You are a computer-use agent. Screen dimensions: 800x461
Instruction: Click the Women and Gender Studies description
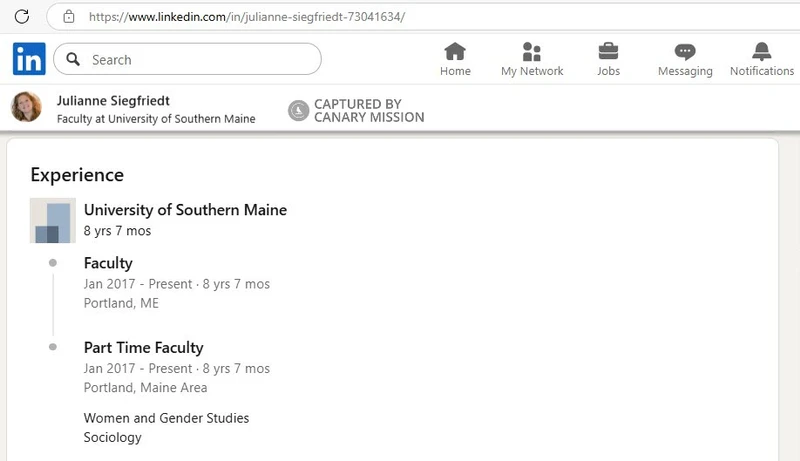[166, 418]
